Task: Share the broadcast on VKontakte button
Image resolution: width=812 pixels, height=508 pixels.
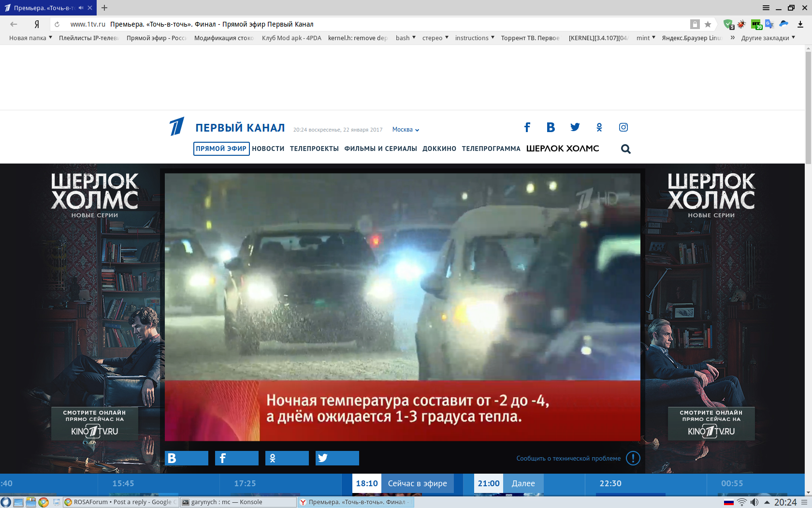Action: [187, 458]
